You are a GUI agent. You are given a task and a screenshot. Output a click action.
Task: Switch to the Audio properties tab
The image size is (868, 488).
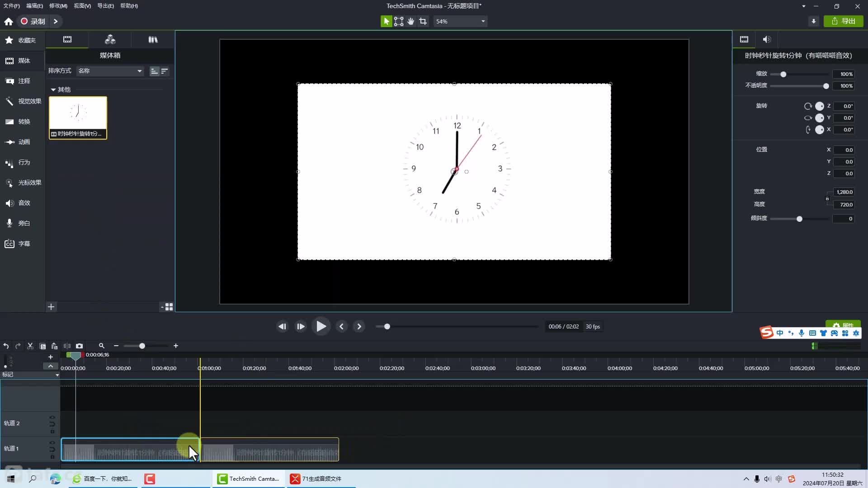click(767, 39)
